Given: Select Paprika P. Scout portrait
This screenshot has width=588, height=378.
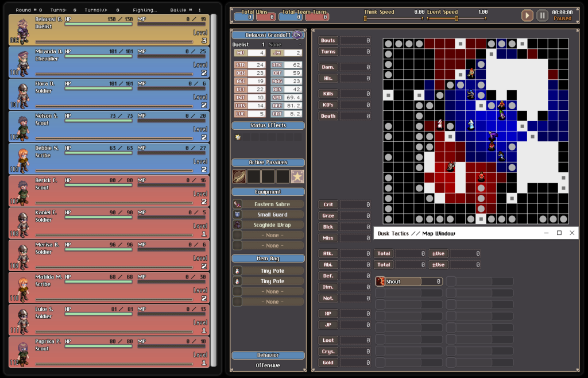Looking at the screenshot, I should (x=23, y=353).
